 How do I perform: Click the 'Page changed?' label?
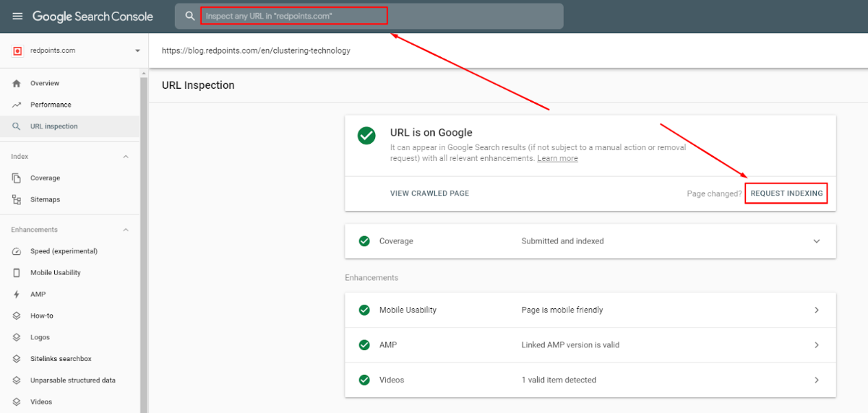pos(714,194)
